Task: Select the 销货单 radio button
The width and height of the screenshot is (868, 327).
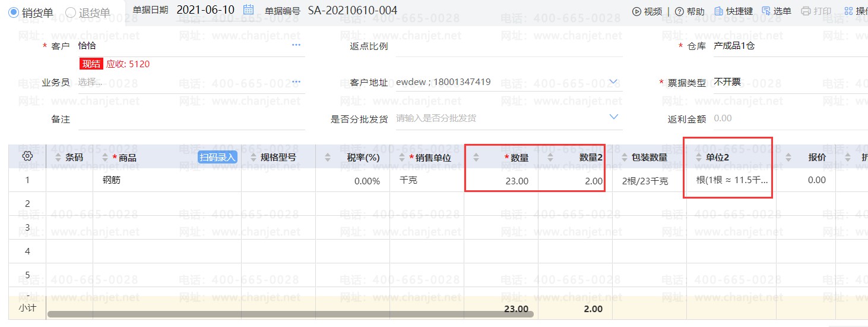Action: pyautogui.click(x=14, y=12)
